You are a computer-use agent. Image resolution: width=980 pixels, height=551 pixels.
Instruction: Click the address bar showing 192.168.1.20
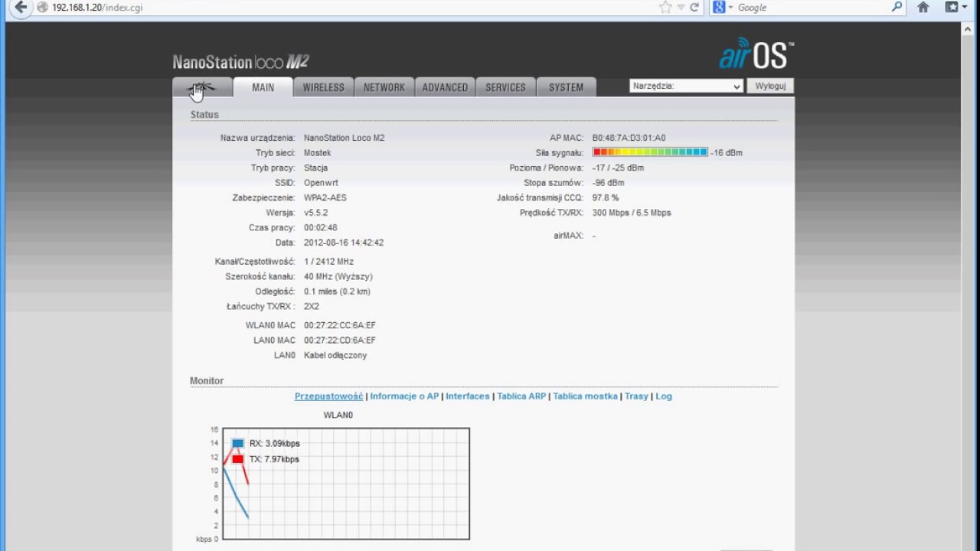[x=345, y=8]
